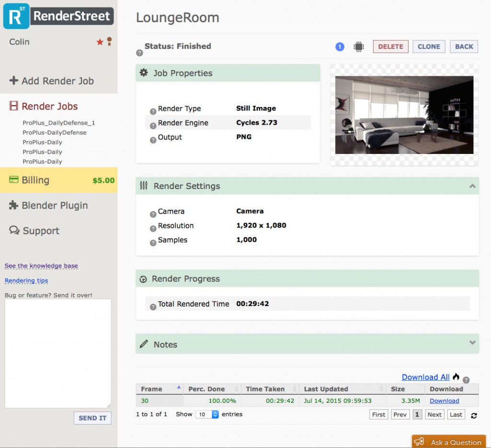491x448 pixels.
Task: Collapse the Render Settings section
Action: (x=472, y=186)
